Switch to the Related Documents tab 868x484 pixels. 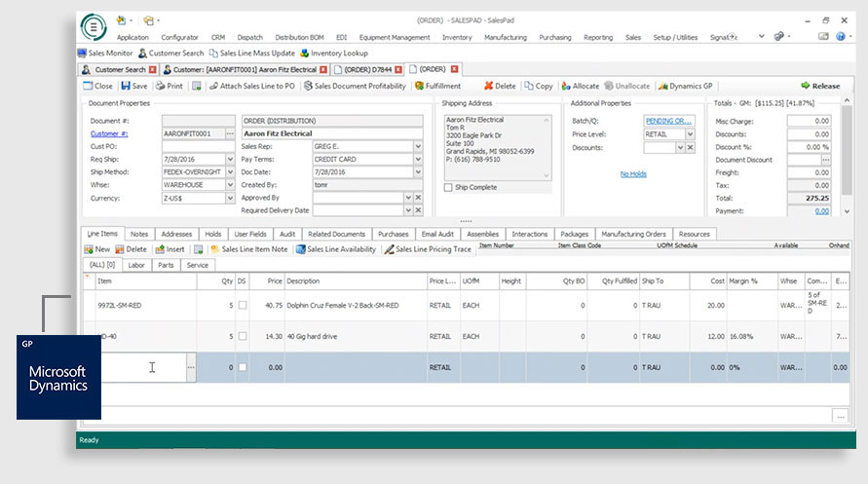click(336, 234)
